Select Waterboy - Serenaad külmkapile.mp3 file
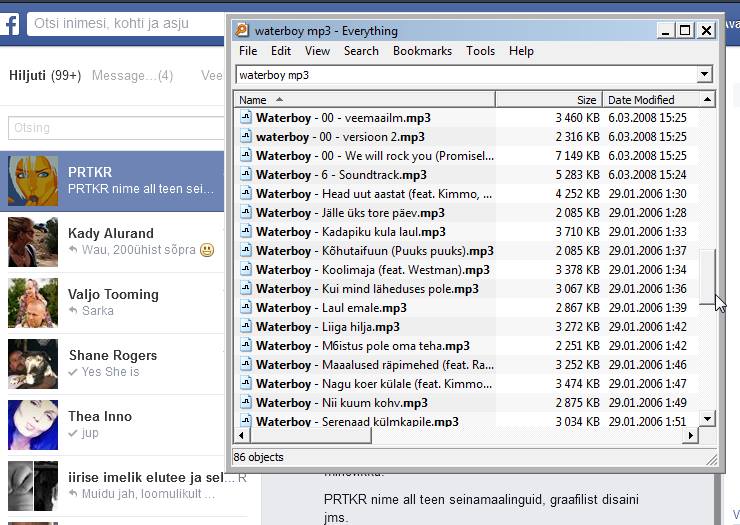The width and height of the screenshot is (740, 525). coord(357,421)
